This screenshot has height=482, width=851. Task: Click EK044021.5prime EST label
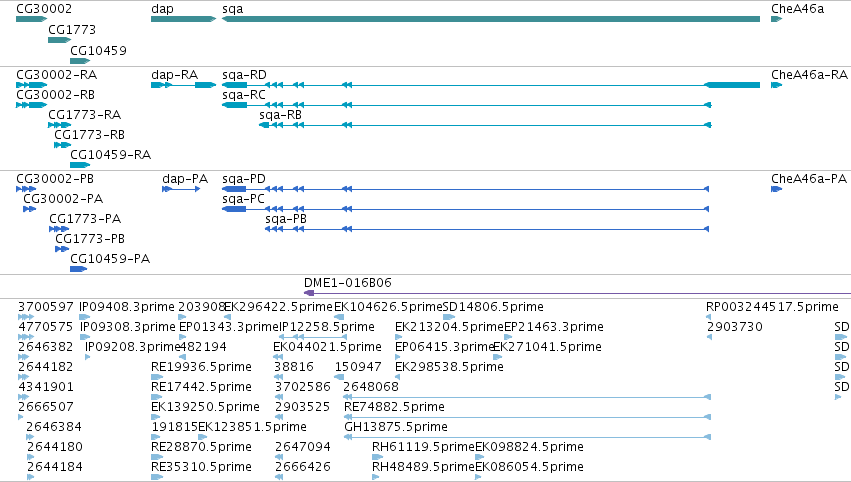tap(327, 347)
